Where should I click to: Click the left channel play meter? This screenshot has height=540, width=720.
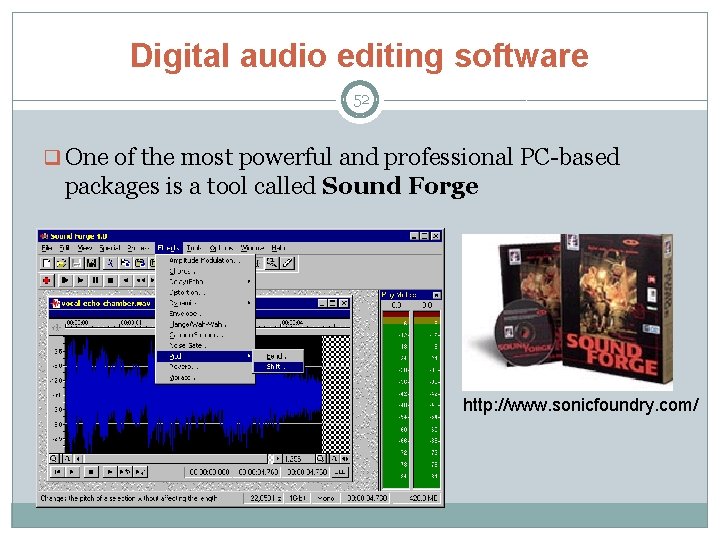(395, 399)
